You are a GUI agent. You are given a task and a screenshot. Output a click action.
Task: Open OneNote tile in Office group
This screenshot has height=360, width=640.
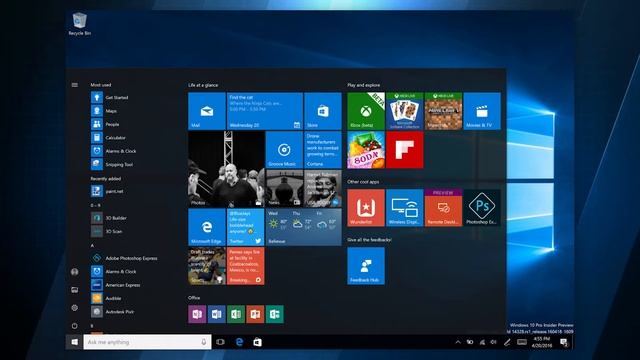pos(197,314)
